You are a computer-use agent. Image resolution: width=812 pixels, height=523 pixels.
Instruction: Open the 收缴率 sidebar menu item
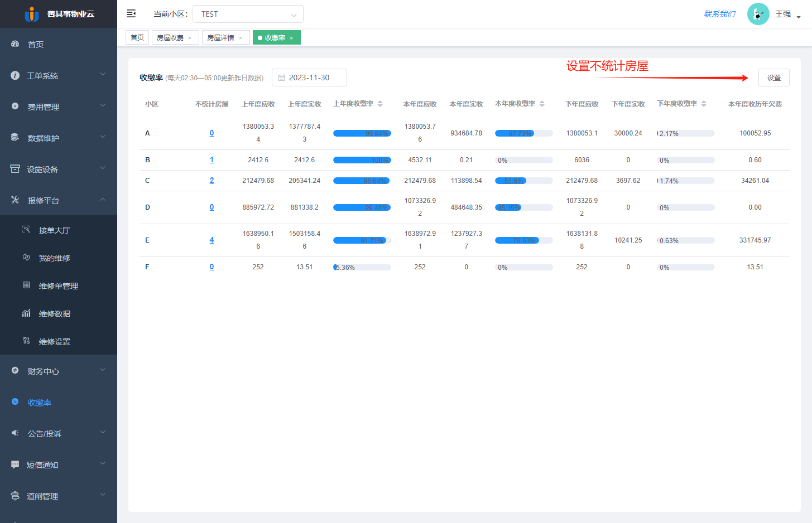(40, 403)
